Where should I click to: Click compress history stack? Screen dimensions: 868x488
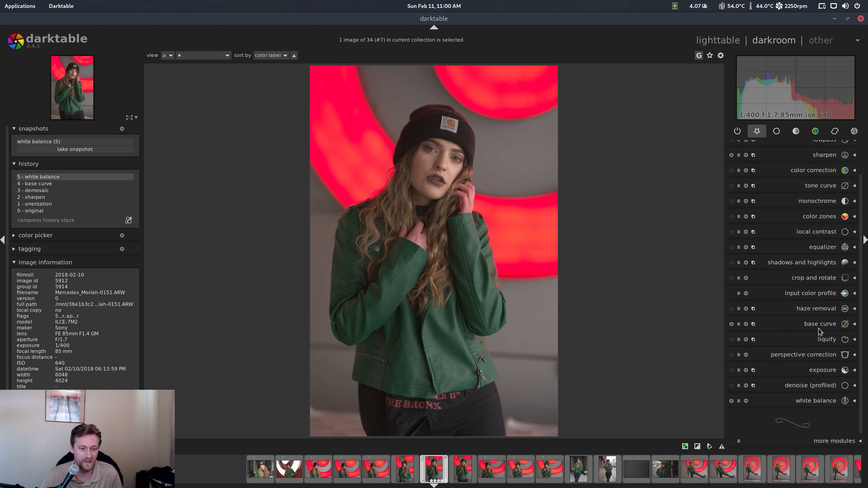[x=46, y=220]
